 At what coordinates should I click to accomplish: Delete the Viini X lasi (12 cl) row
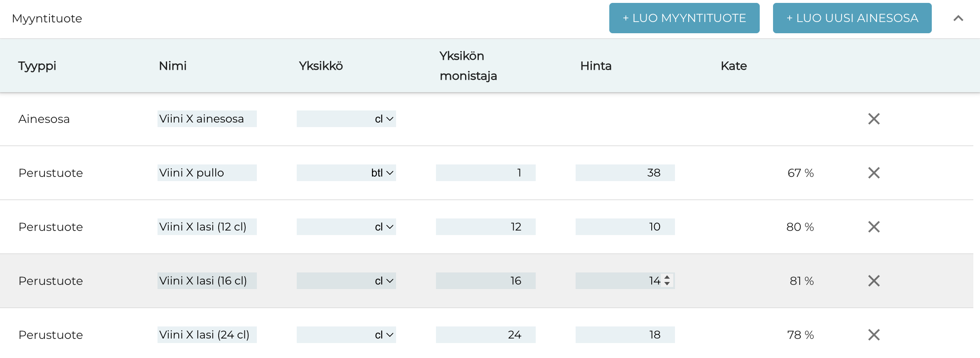click(x=874, y=227)
